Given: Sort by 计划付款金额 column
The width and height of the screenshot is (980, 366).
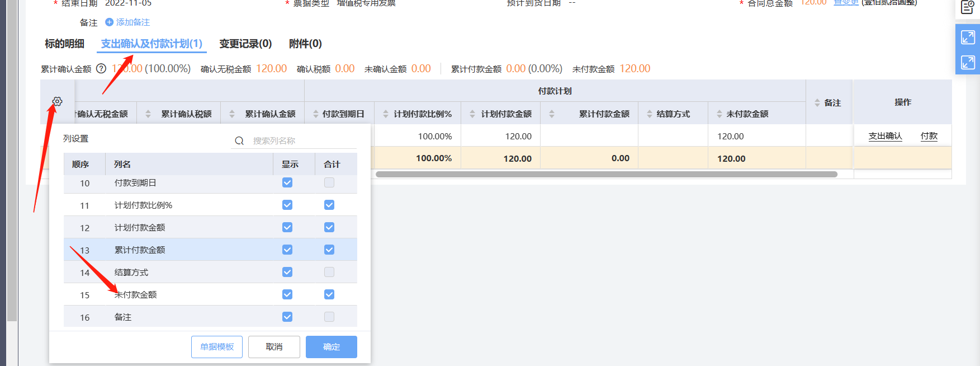Looking at the screenshot, I should (x=472, y=114).
